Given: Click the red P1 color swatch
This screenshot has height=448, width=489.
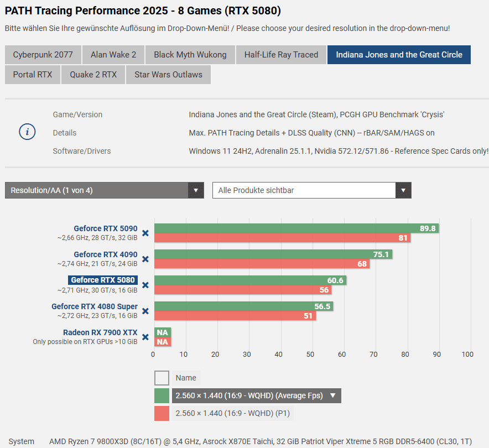Looking at the screenshot, I should [x=162, y=413].
